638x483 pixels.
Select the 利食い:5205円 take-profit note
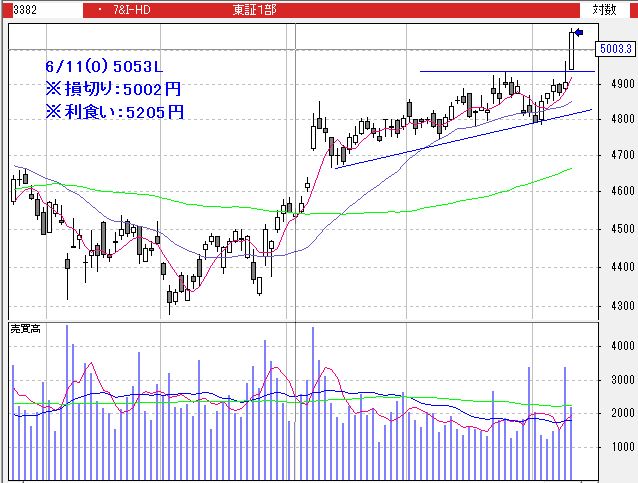pyautogui.click(x=116, y=112)
